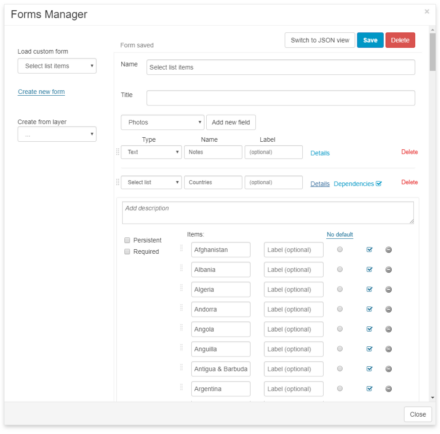
Task: Click the No default link
Action: point(340,234)
